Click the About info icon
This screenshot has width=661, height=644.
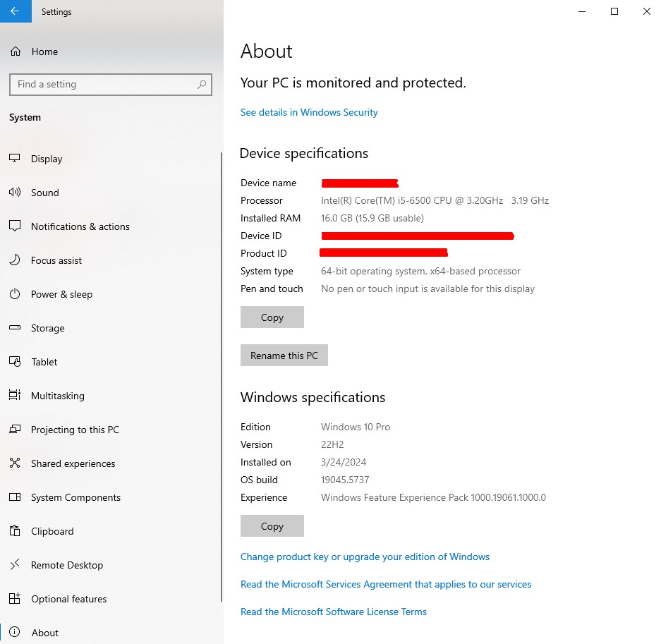(15, 632)
